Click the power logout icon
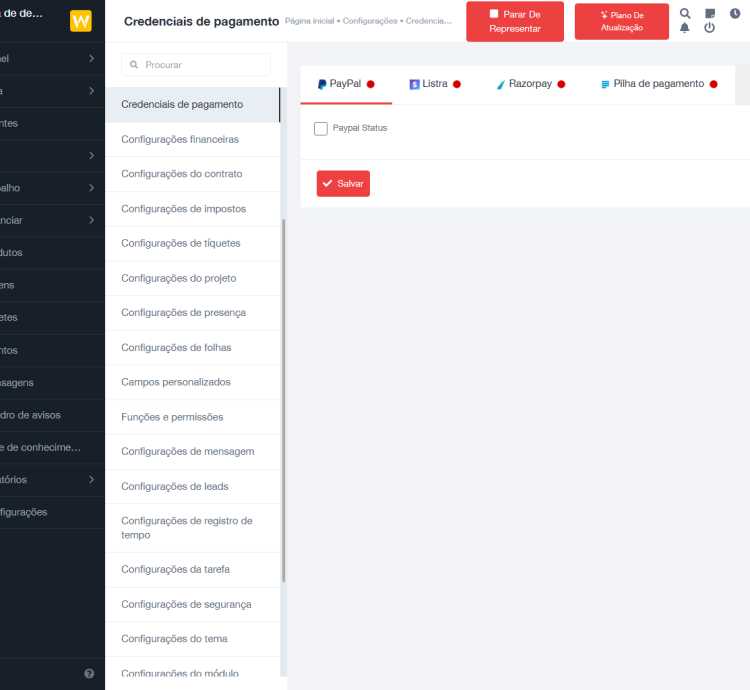 coord(710,28)
